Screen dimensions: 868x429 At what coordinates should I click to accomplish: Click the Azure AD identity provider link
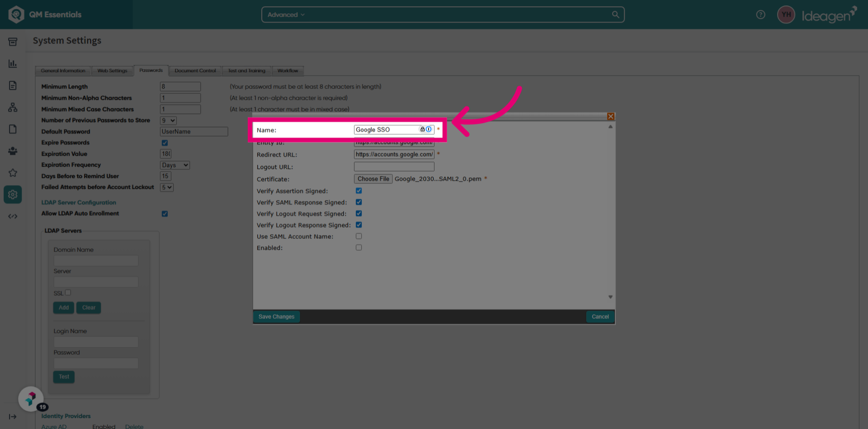[x=54, y=426]
